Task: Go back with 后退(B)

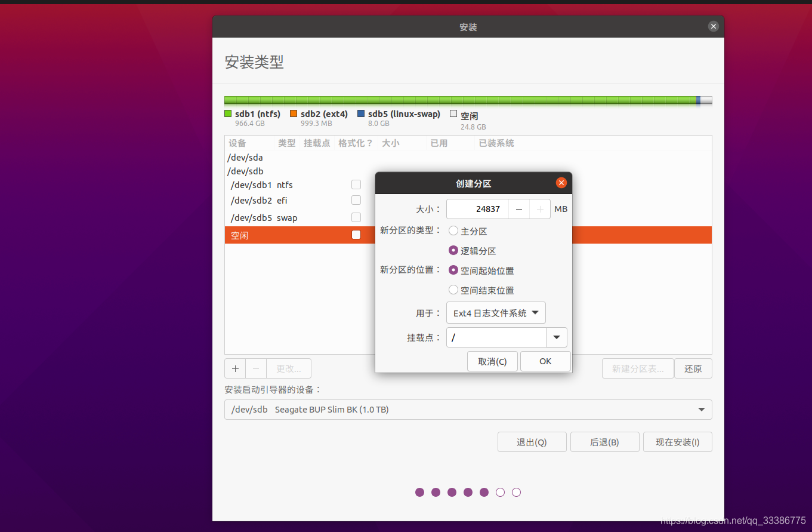Action: [604, 442]
